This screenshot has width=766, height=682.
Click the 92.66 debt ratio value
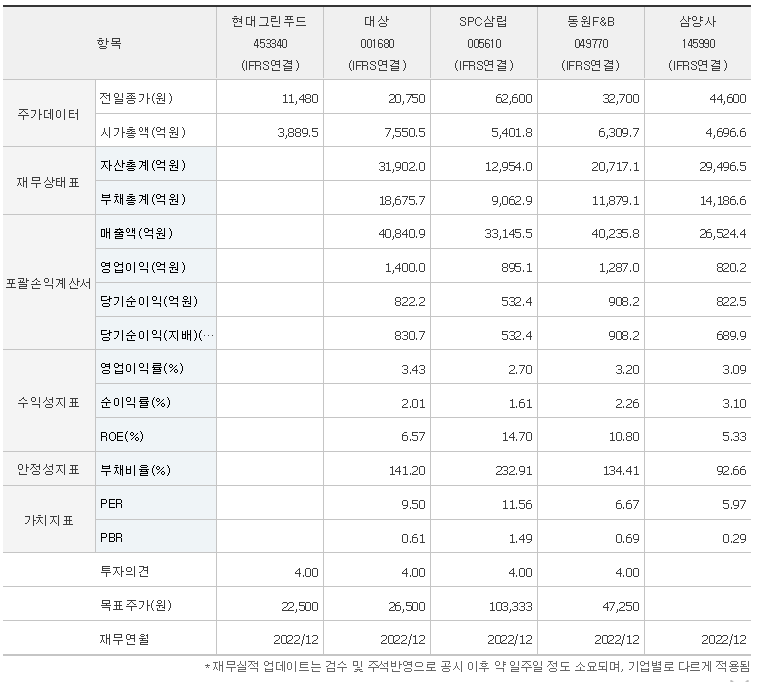731,470
